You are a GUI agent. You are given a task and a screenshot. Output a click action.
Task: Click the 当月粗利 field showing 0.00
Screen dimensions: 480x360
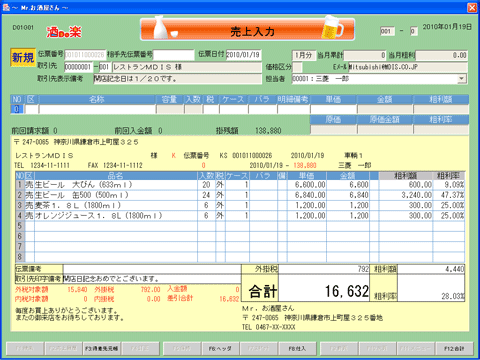coord(441,55)
